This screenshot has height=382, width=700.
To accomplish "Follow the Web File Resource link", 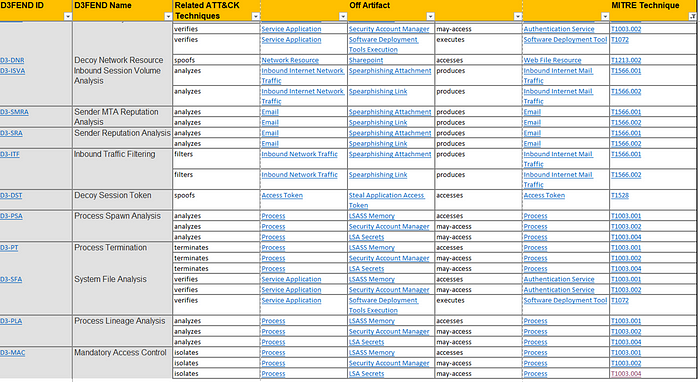I will tap(552, 60).
